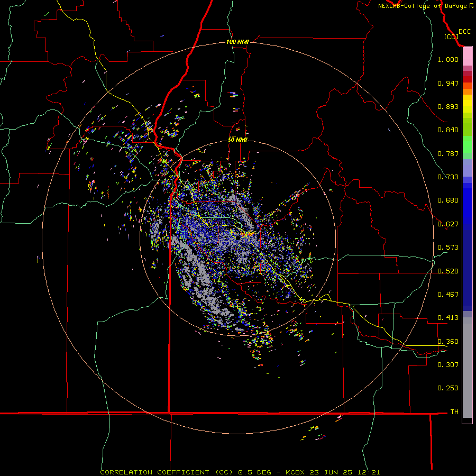Click the 0.360 scale value
This screenshot has height=476, width=476.
click(x=448, y=342)
